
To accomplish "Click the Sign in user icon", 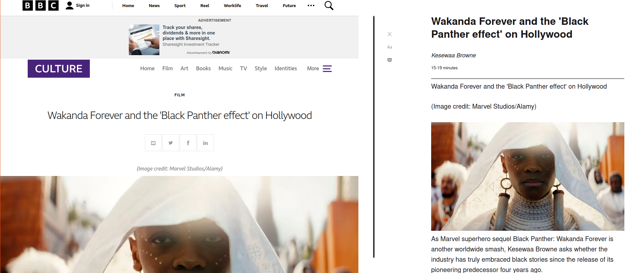I will [x=70, y=5].
